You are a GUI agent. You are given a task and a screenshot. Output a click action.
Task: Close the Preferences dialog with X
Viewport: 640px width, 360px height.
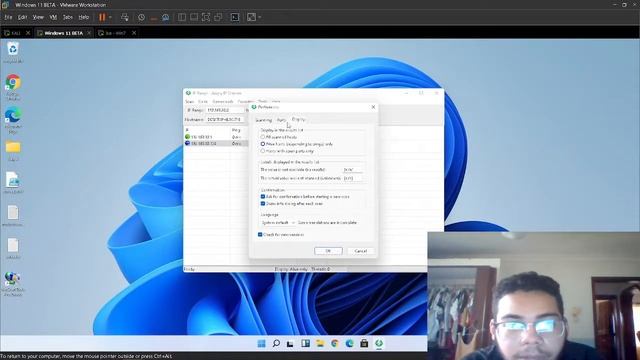pyautogui.click(x=373, y=107)
